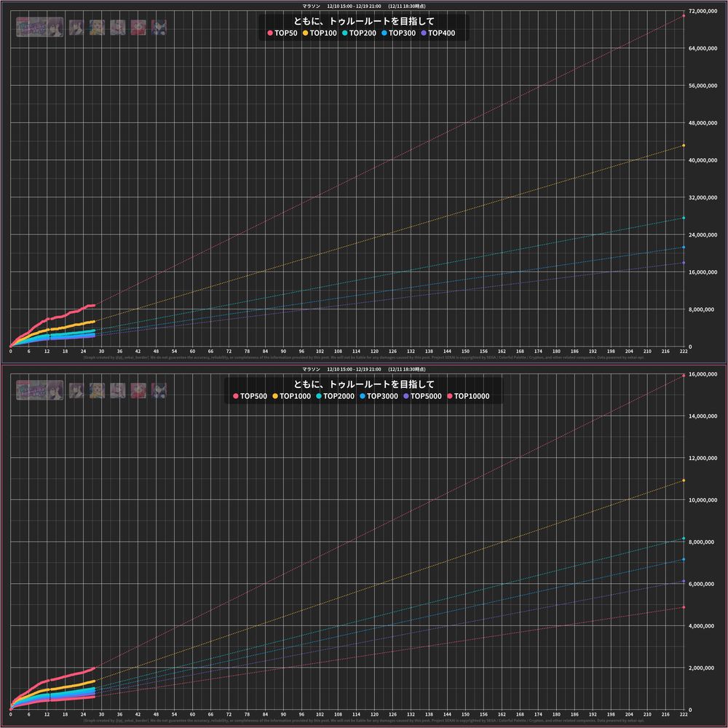Image resolution: width=728 pixels, height=728 pixels.
Task: Click the 14,000,000 y-axis label
Action: click(x=703, y=416)
